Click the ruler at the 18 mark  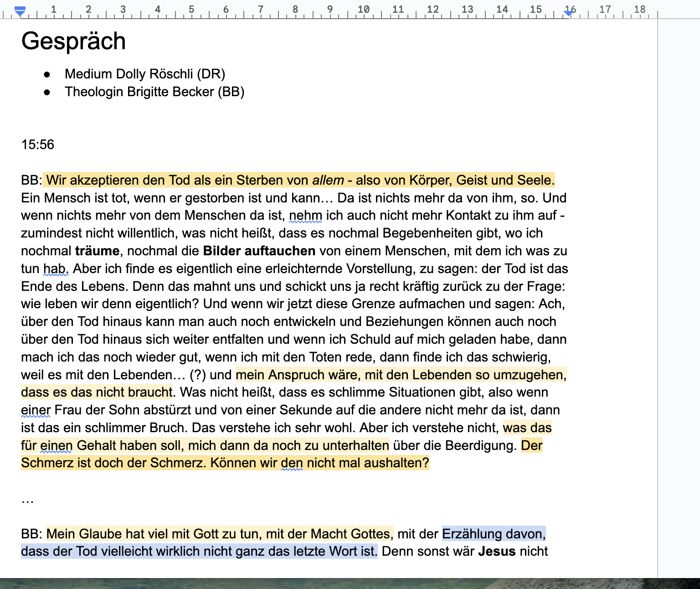639,10
